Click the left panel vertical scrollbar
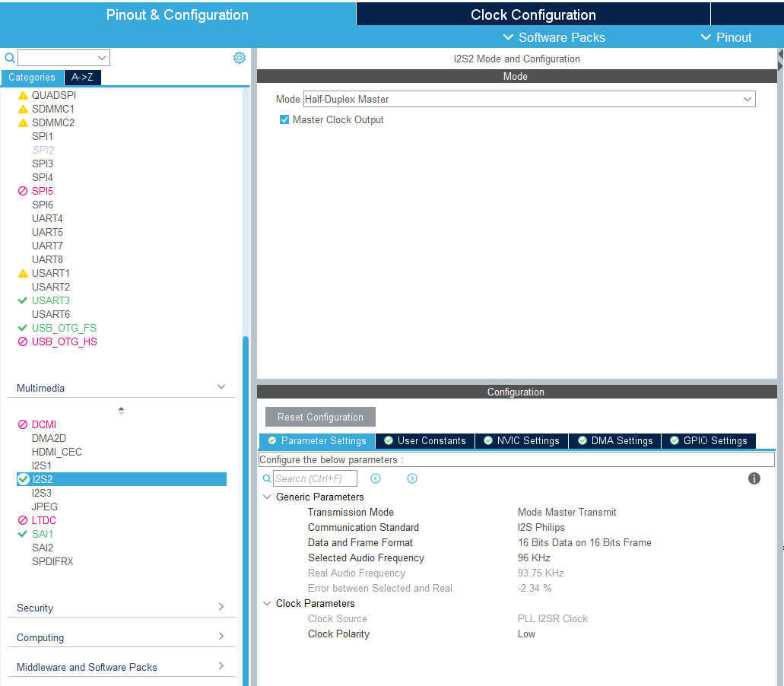 [246, 510]
